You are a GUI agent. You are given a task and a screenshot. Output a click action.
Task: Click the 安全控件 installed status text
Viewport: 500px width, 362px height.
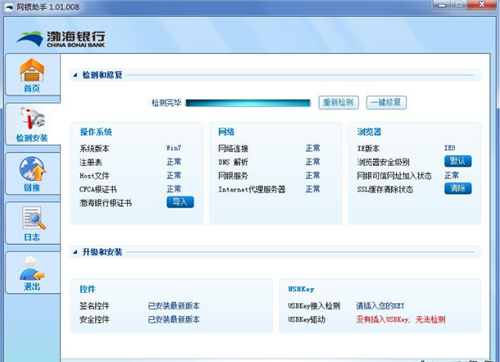(x=174, y=319)
